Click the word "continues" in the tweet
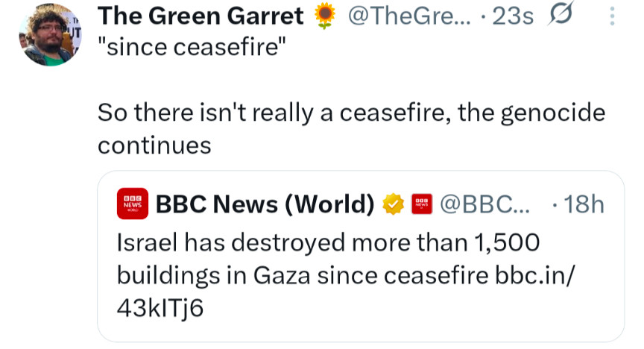 155,145
